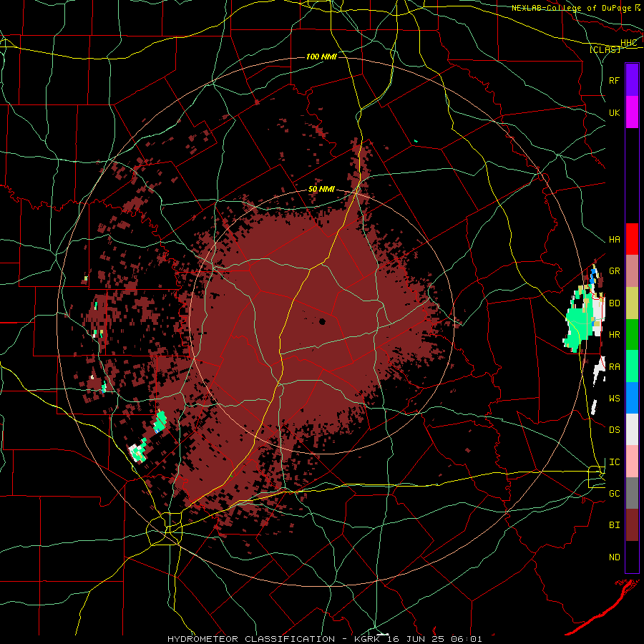644x644 pixels.
Task: Click the RA legend label
Action: (614, 367)
